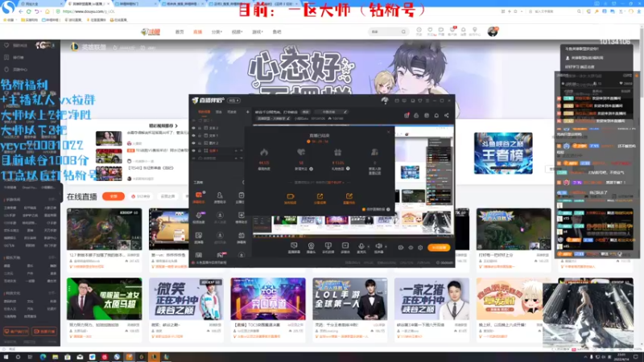Open camera source in streaming app toolbar

click(311, 247)
